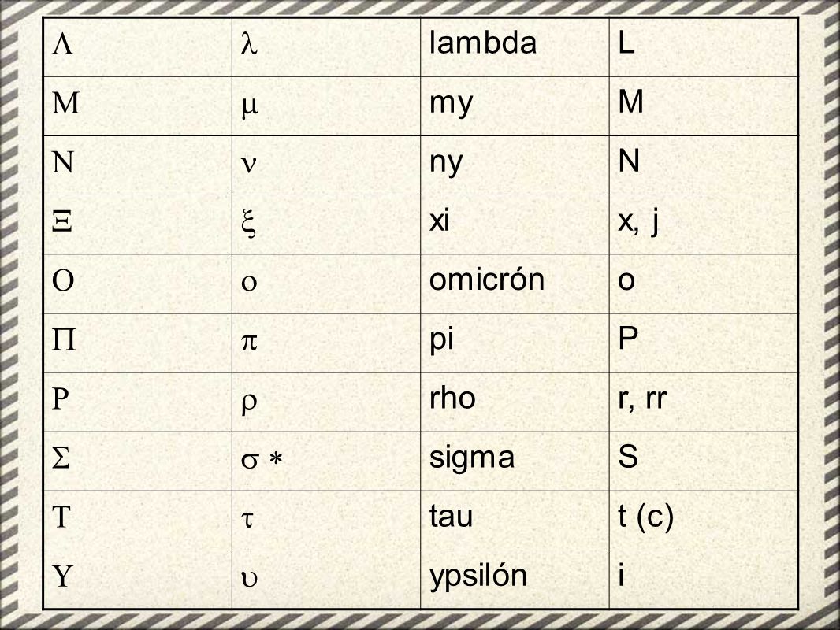Image resolution: width=840 pixels, height=630 pixels.
Task: Select the word rho
Action: point(452,398)
